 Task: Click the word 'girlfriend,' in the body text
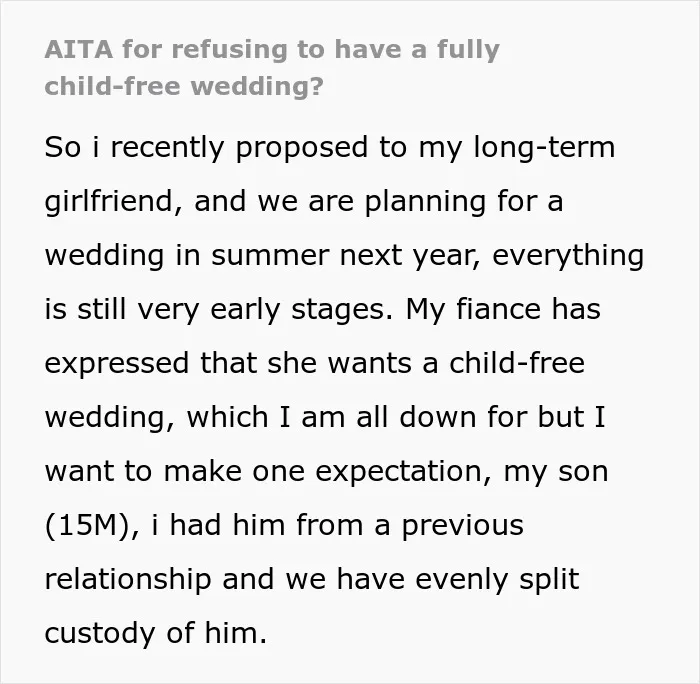click(x=114, y=202)
